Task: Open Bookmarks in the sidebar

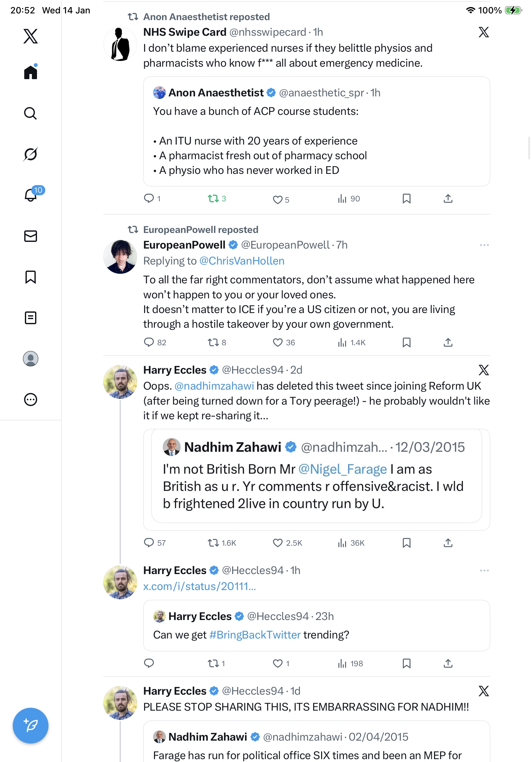Action: [x=30, y=277]
